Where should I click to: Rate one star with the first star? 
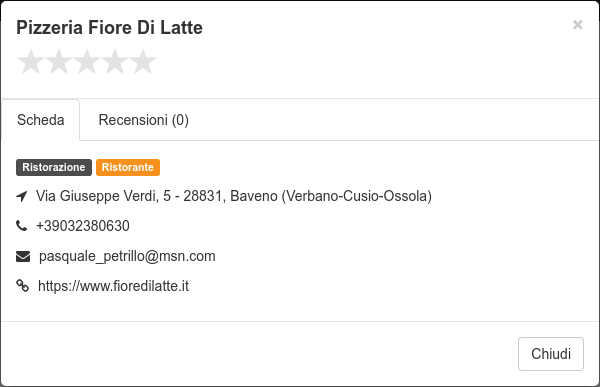point(31,61)
